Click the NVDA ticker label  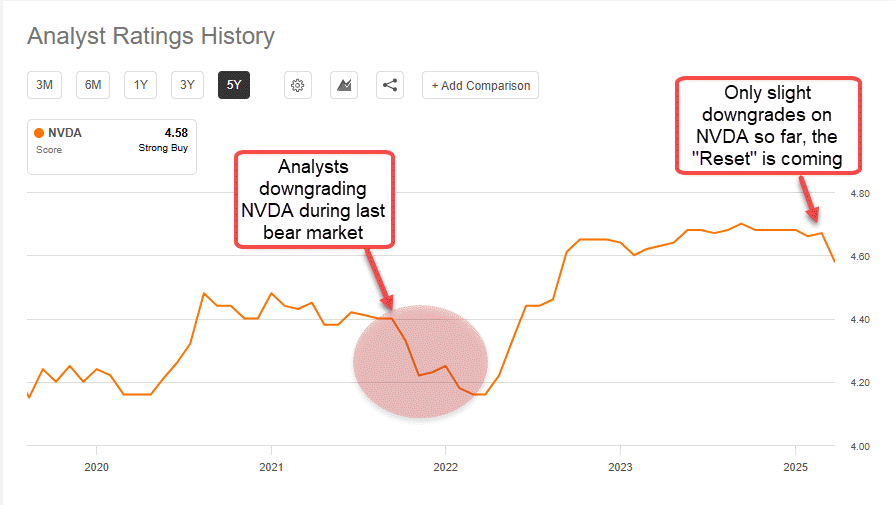65,132
